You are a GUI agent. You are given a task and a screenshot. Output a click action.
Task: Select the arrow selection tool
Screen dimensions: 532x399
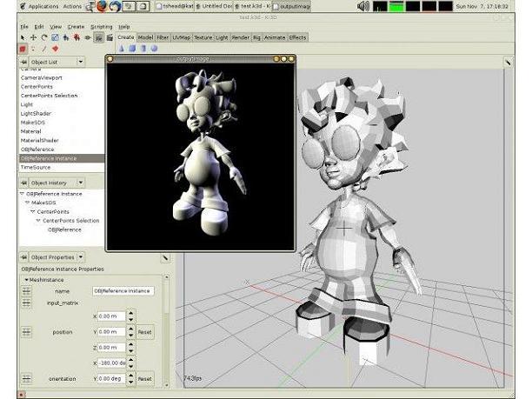click(23, 38)
